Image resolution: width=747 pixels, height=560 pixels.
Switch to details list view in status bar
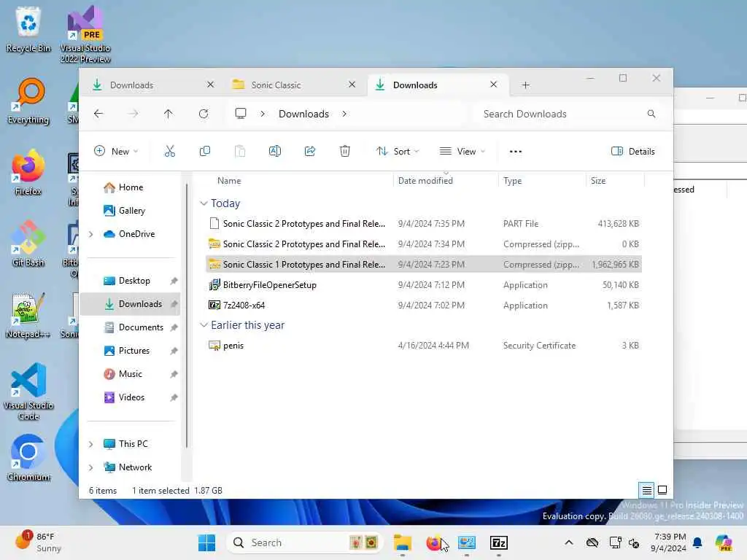click(x=646, y=490)
